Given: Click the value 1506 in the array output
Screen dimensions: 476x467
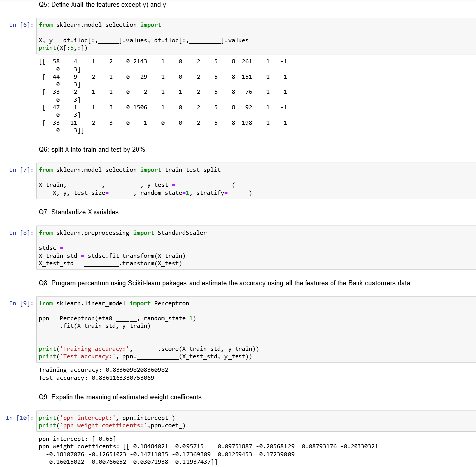Looking at the screenshot, I should (x=140, y=107).
